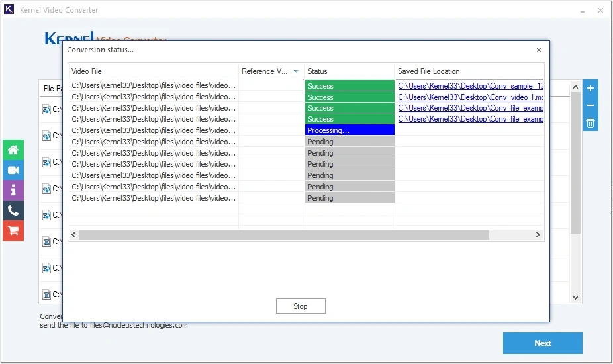Click last film-strip file icon in background list
The width and height of the screenshot is (613, 364).
[46, 295]
